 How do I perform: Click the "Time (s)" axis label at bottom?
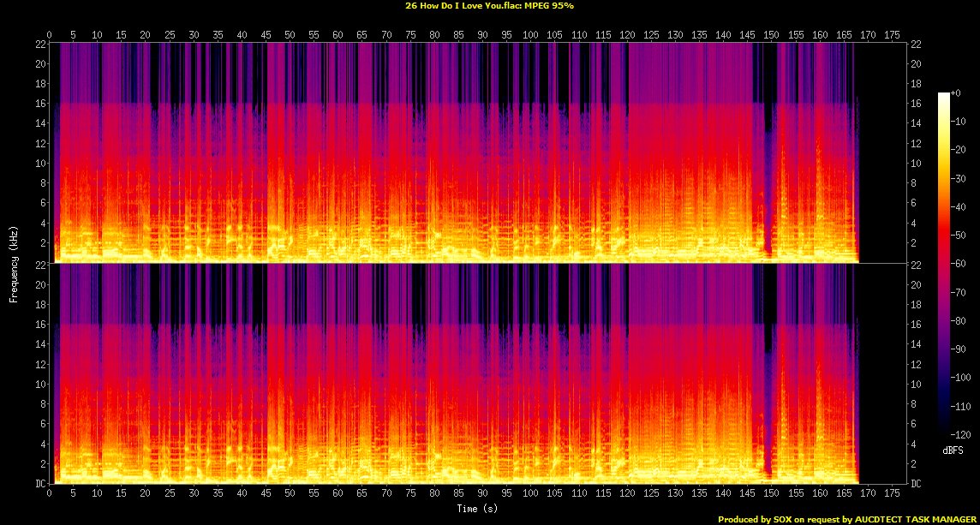coord(478,509)
